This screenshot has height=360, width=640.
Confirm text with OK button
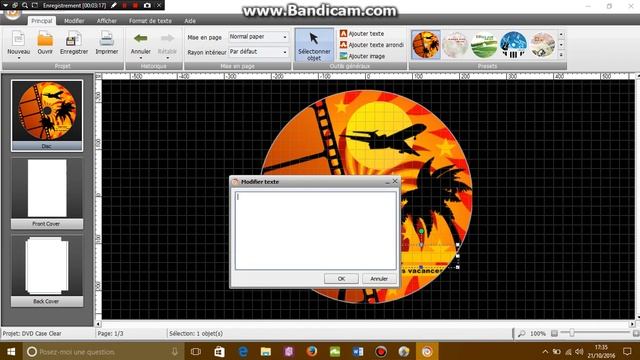(x=341, y=278)
